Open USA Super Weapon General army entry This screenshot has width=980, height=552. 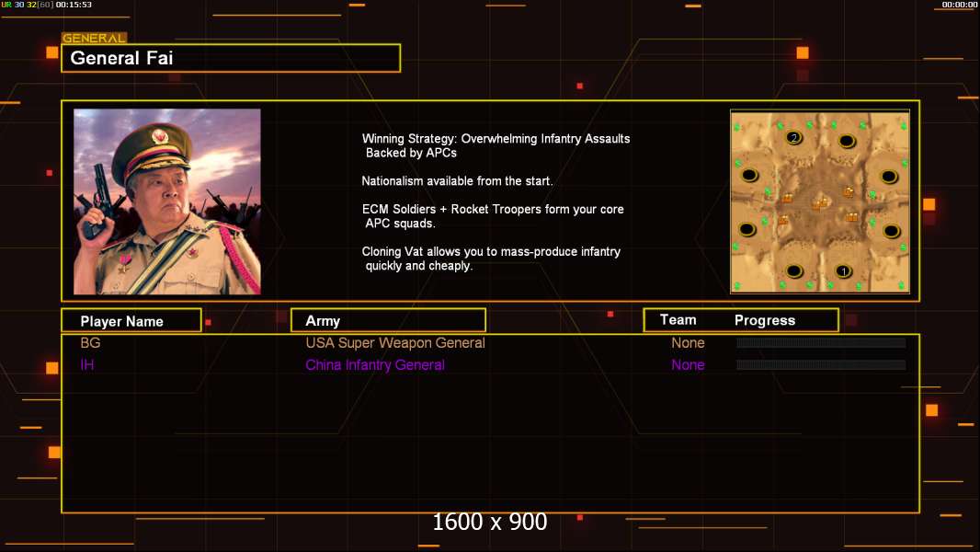[395, 342]
